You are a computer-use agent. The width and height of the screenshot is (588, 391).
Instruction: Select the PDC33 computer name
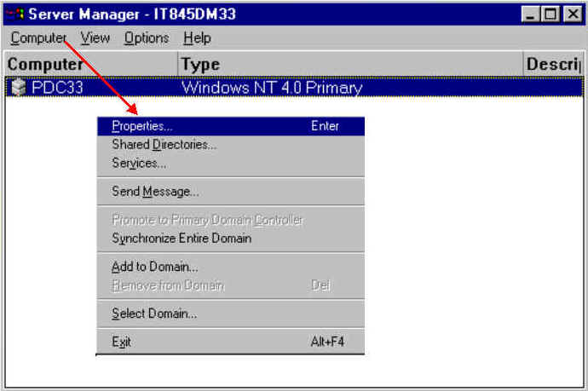[x=57, y=88]
